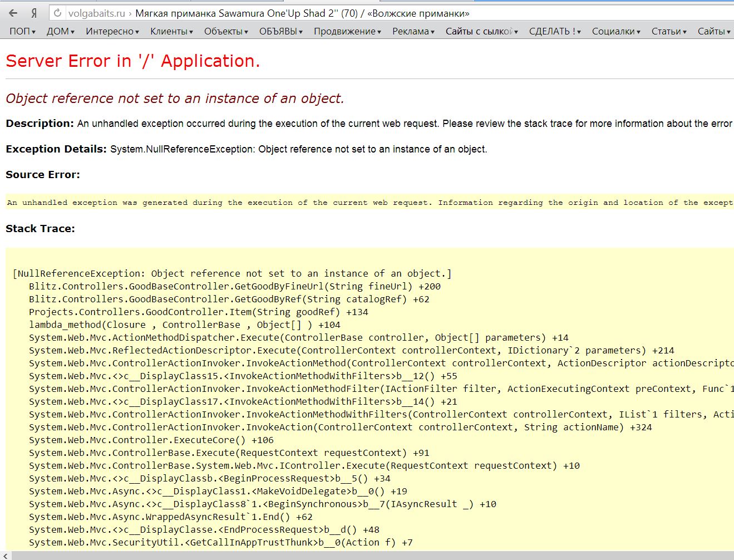
Task: Expand the Объекты bookmarks folder
Action: point(225,32)
